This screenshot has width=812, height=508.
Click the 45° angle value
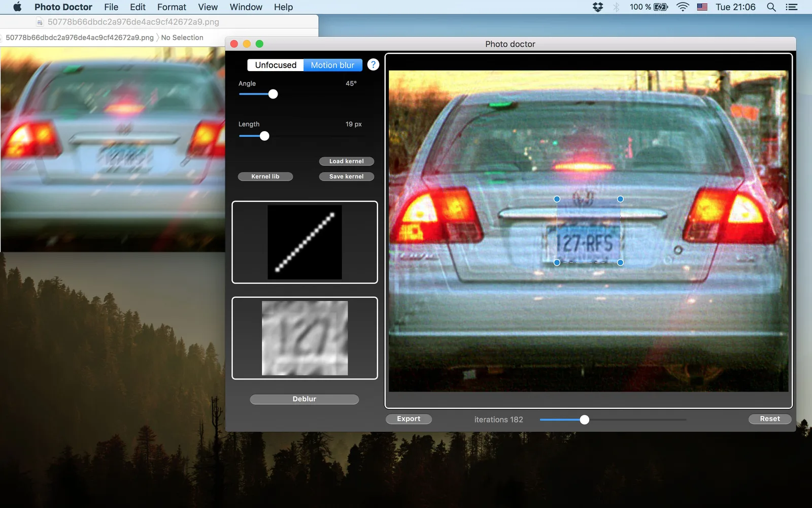click(x=351, y=83)
